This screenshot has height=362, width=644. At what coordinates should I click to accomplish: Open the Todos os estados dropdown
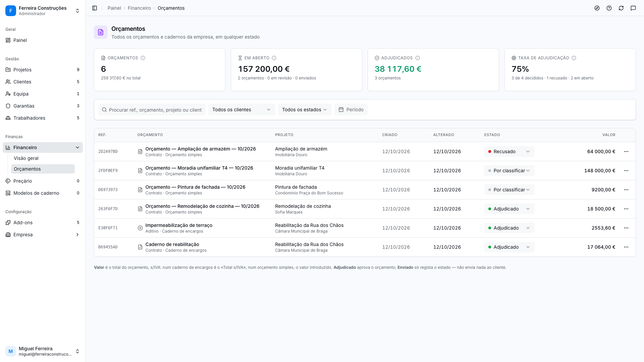(305, 110)
